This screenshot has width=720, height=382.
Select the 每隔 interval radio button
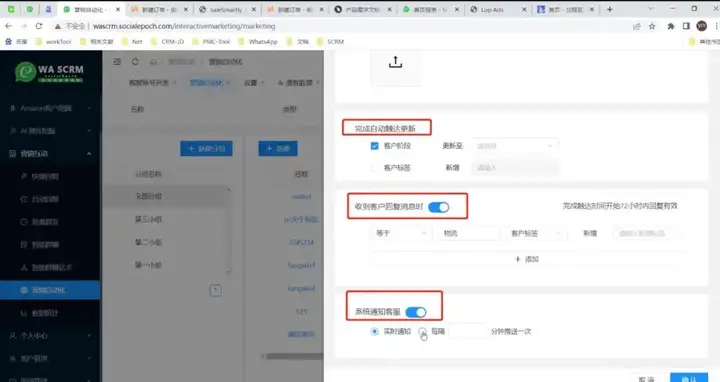point(422,331)
